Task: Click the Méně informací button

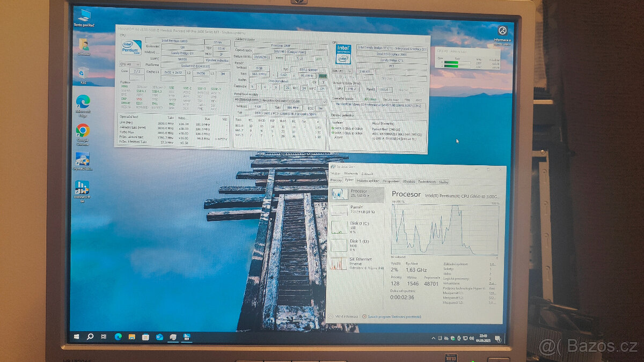Action: pyautogui.click(x=346, y=316)
